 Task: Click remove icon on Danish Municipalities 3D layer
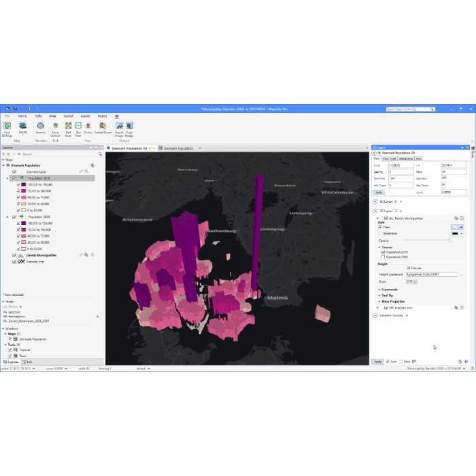462,218
